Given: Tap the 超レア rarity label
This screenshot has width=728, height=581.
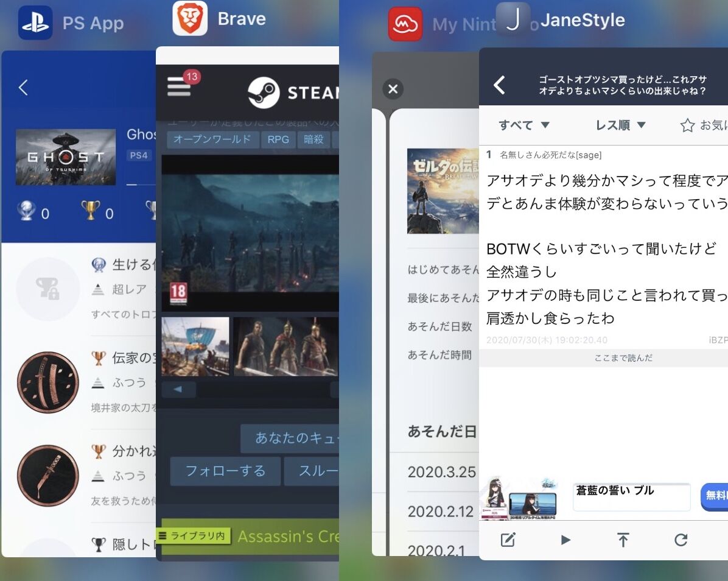Looking at the screenshot, I should pos(129,289).
